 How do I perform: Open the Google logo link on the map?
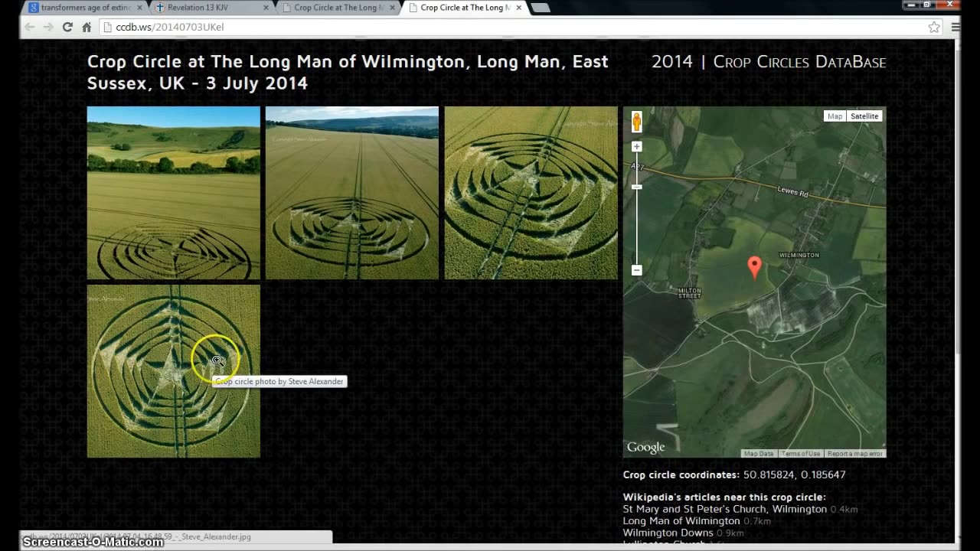tap(646, 448)
